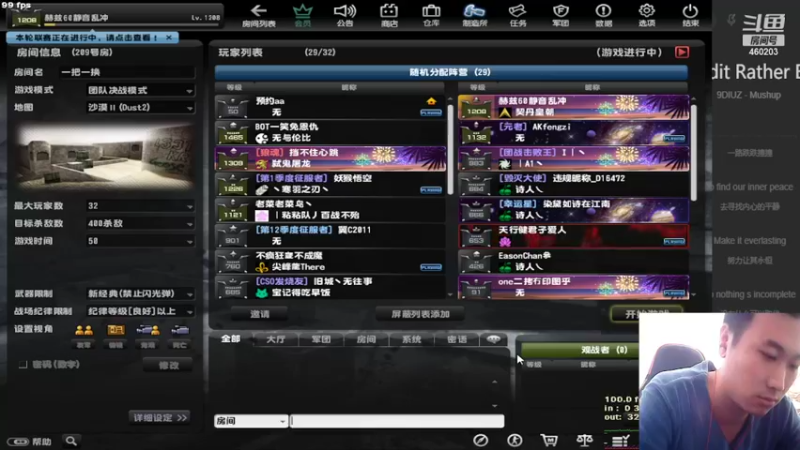This screenshot has width=800, height=450.
Task: Expand detailed settings (详细设定 >>)
Action: click(x=160, y=417)
